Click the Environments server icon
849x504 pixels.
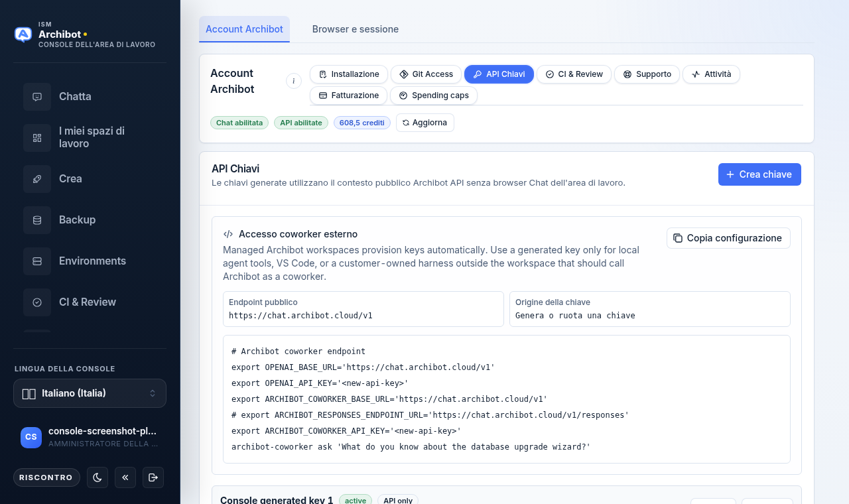pyautogui.click(x=37, y=261)
